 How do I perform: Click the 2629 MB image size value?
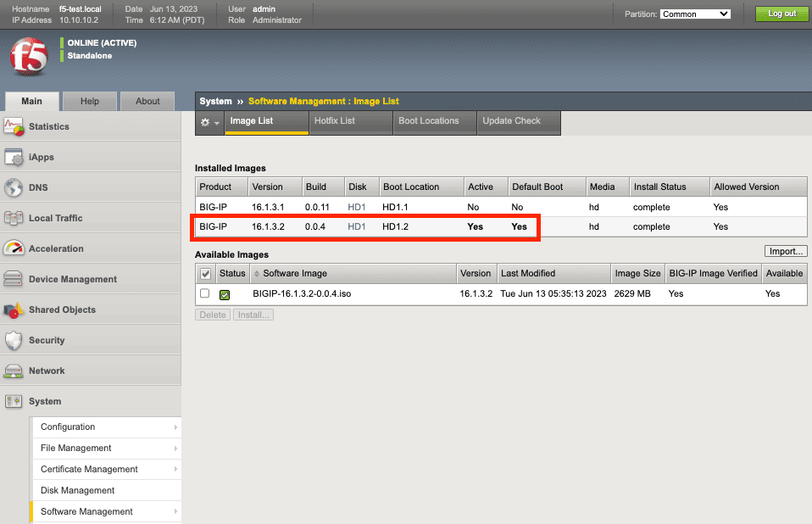click(631, 293)
